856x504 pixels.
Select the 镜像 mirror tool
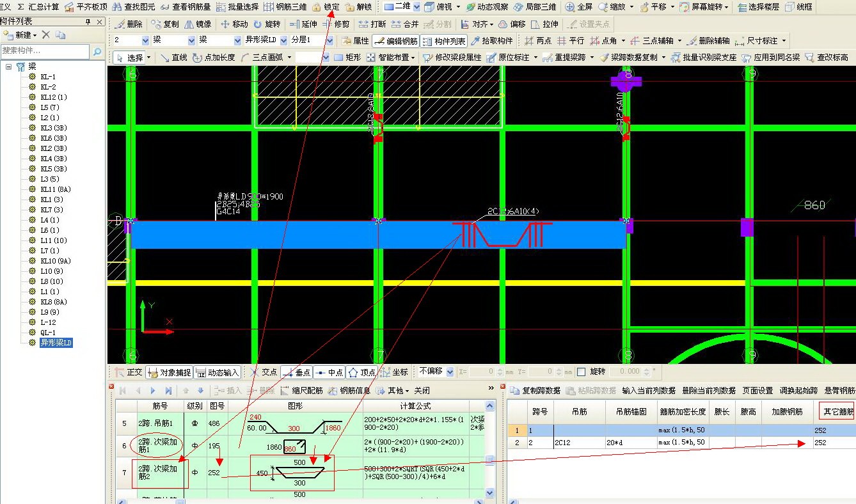pos(198,24)
